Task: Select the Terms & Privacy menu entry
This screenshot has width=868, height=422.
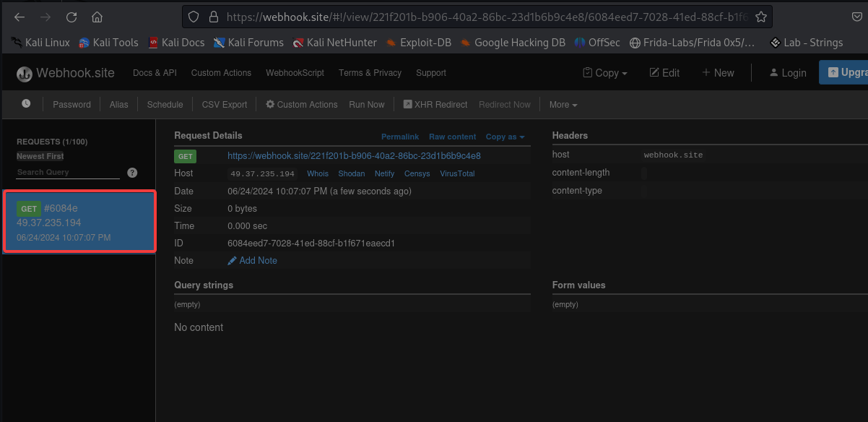Action: click(x=370, y=72)
